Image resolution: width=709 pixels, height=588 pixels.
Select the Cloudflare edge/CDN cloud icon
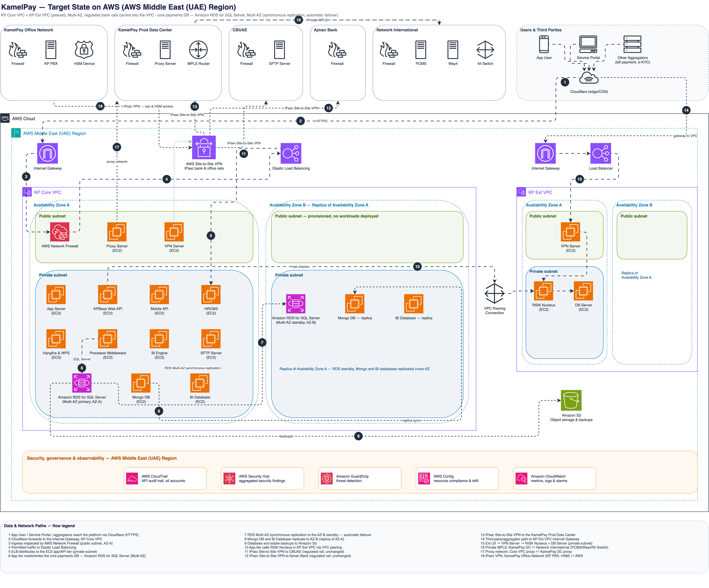pyautogui.click(x=589, y=78)
